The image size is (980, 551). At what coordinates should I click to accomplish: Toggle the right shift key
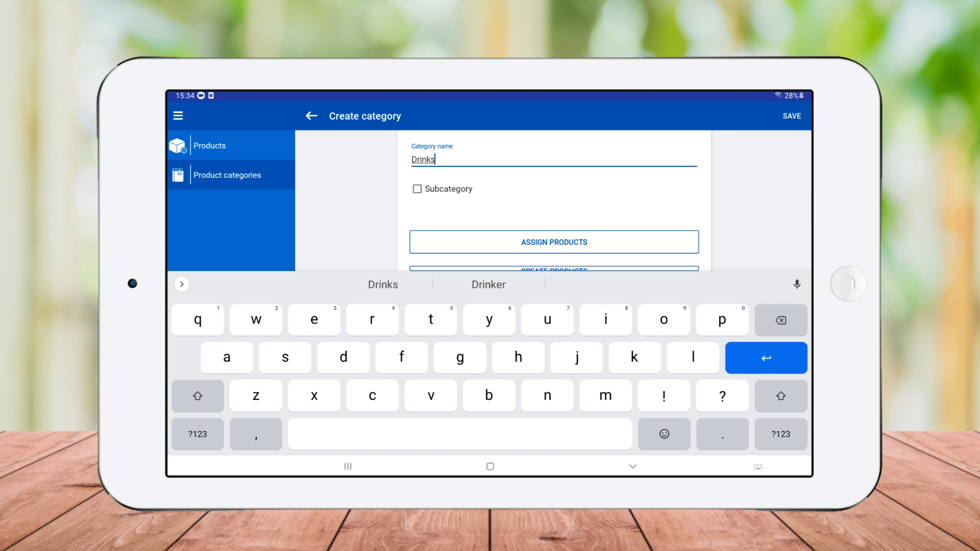point(780,396)
